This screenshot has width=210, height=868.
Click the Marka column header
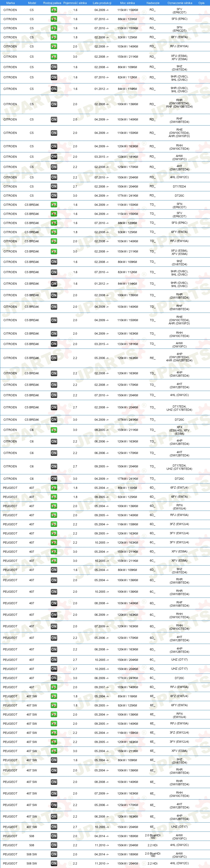10,3
